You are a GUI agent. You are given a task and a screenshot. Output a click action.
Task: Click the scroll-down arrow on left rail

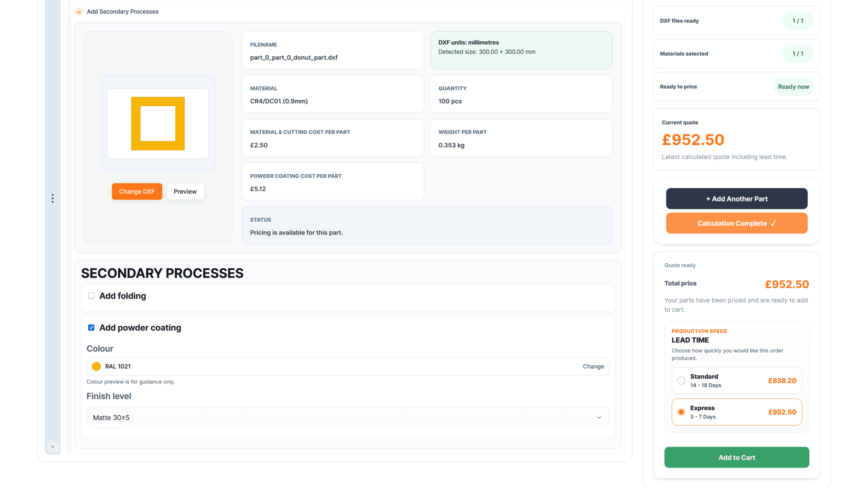click(x=53, y=447)
